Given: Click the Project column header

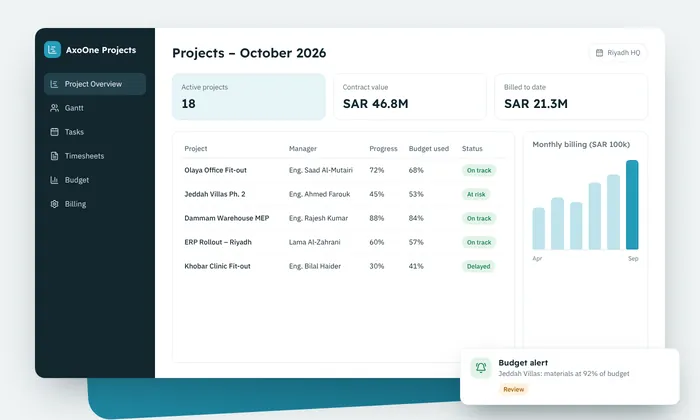Looking at the screenshot, I should [196, 149].
